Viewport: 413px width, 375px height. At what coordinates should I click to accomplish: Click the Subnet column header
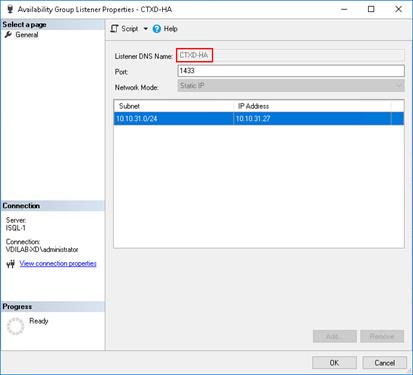[x=173, y=106]
